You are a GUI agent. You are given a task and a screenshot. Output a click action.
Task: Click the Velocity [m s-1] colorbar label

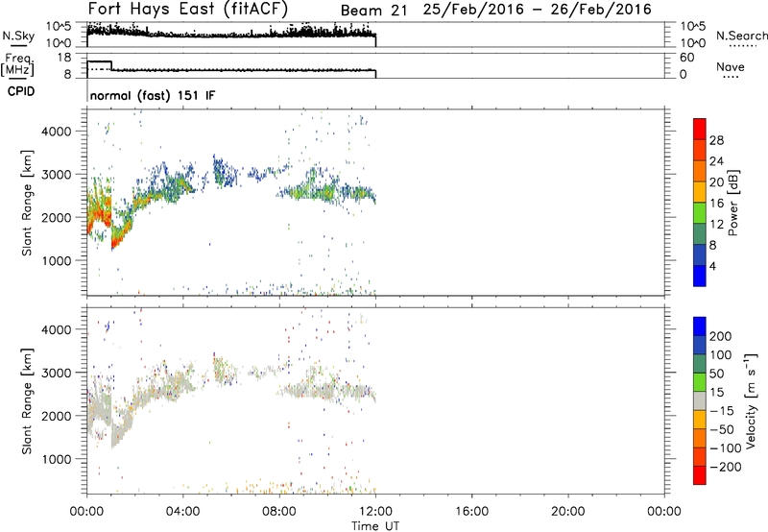[750, 400]
